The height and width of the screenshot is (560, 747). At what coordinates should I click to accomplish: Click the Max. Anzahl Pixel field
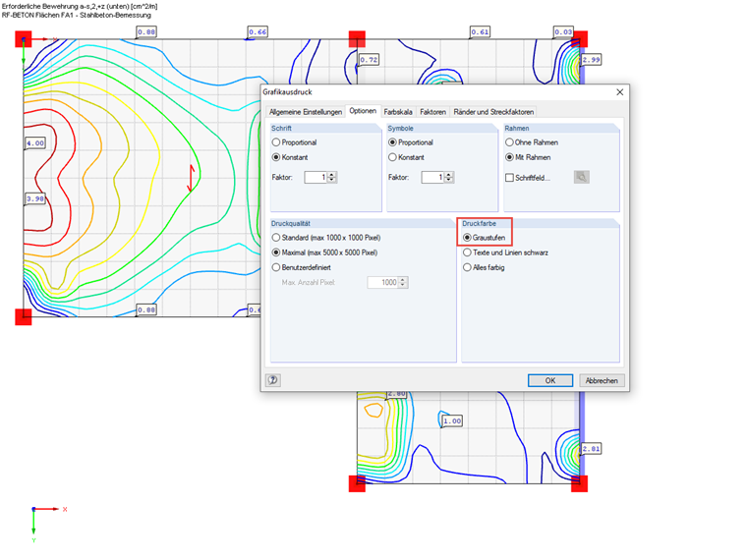tap(383, 282)
